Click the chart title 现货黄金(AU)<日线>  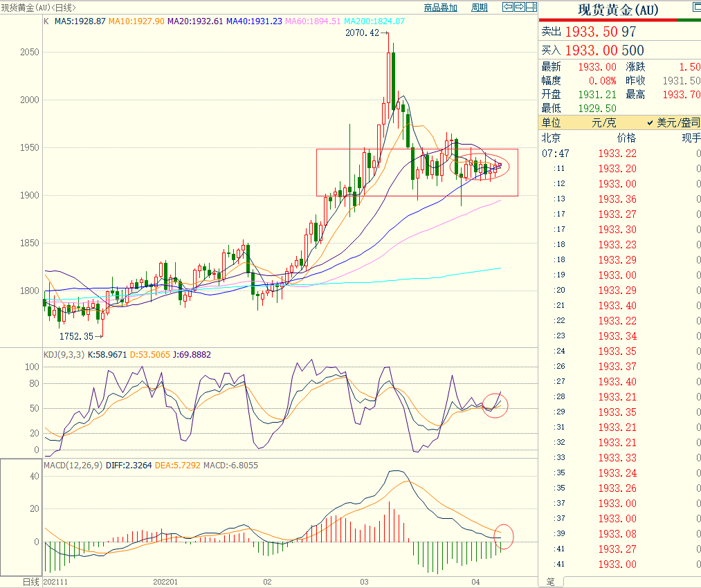coord(39,8)
